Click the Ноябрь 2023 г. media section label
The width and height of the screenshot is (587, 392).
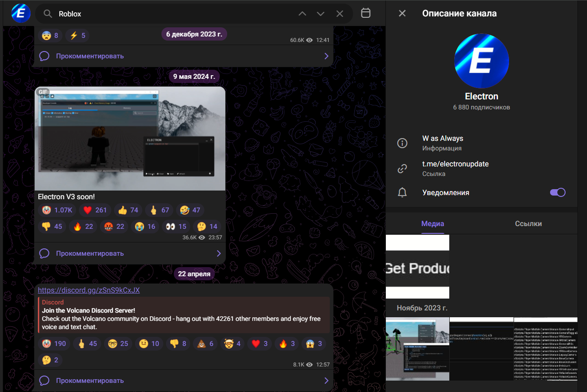(x=422, y=308)
